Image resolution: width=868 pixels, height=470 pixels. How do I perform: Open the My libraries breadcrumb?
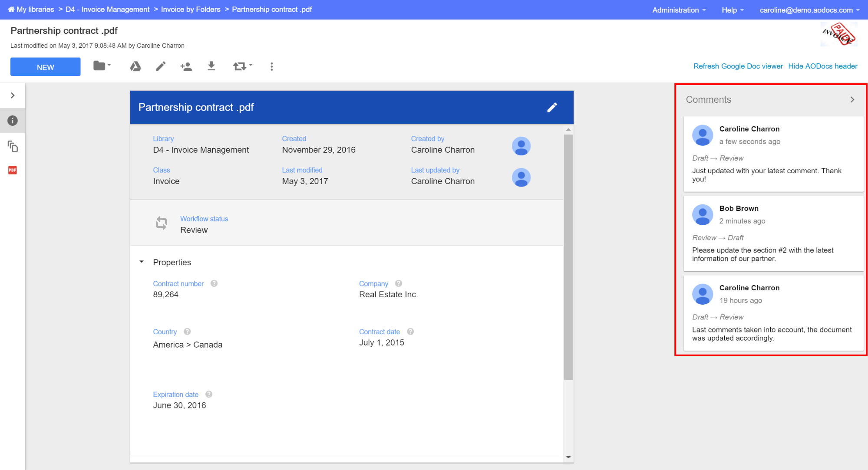pyautogui.click(x=35, y=10)
